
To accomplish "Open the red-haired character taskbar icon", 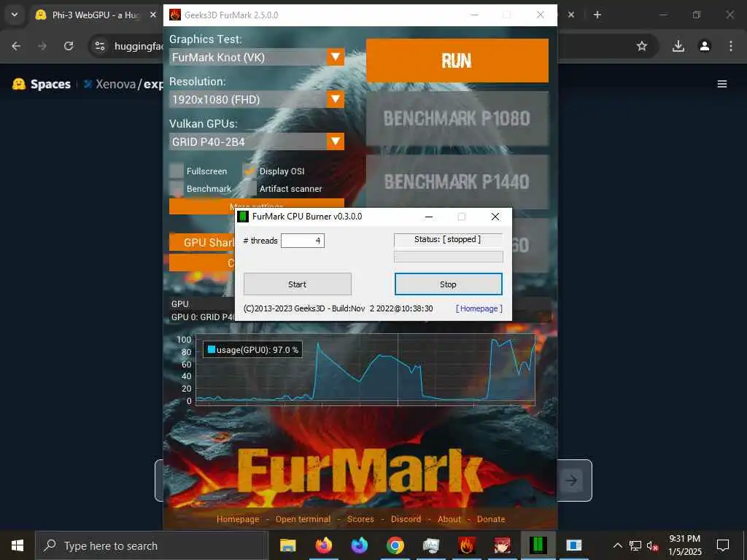I will (502, 545).
